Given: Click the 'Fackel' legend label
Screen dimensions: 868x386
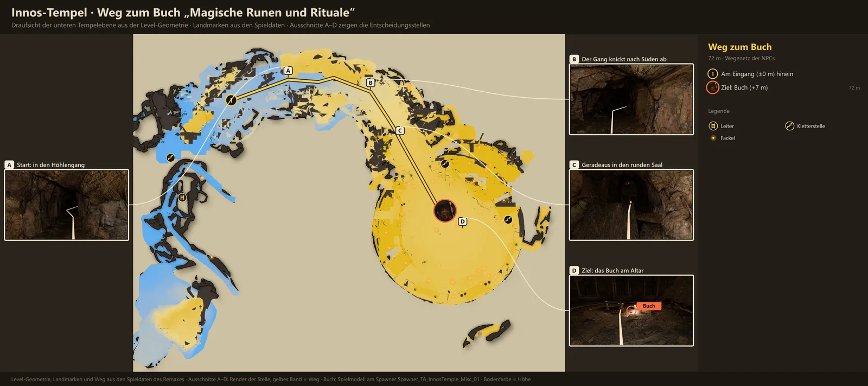Looking at the screenshot, I should (x=728, y=138).
